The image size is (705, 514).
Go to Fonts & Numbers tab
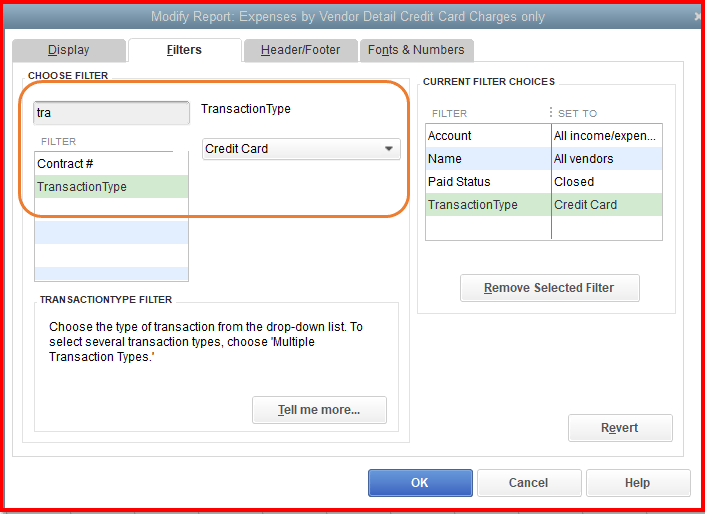(x=416, y=50)
